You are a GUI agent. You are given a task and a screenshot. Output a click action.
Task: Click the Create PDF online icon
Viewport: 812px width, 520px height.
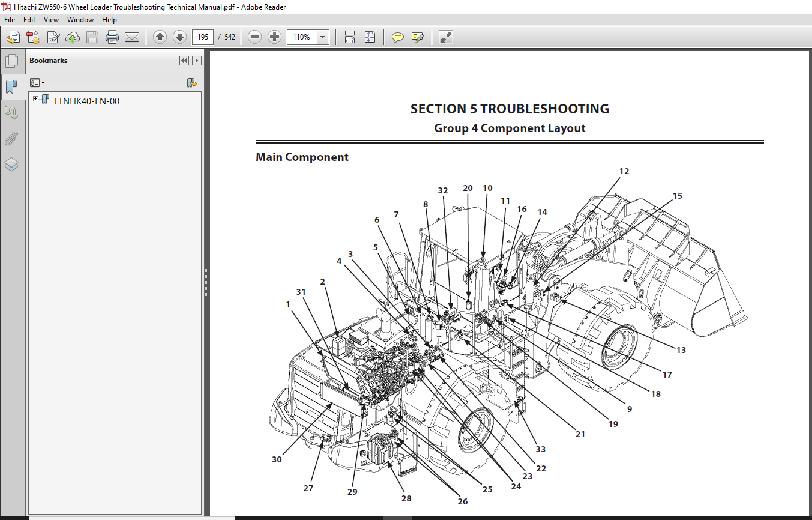[33, 37]
